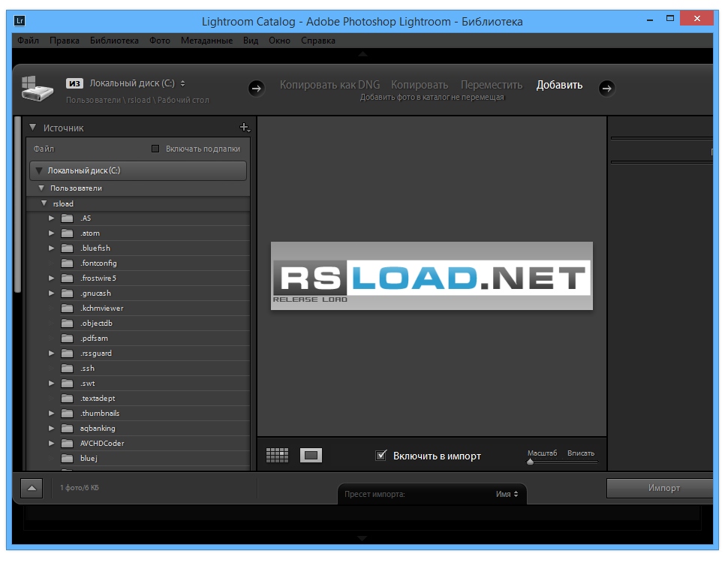The image size is (728, 563).
Task: Open the Пресет импорта Имя dropdown
Action: [x=507, y=494]
